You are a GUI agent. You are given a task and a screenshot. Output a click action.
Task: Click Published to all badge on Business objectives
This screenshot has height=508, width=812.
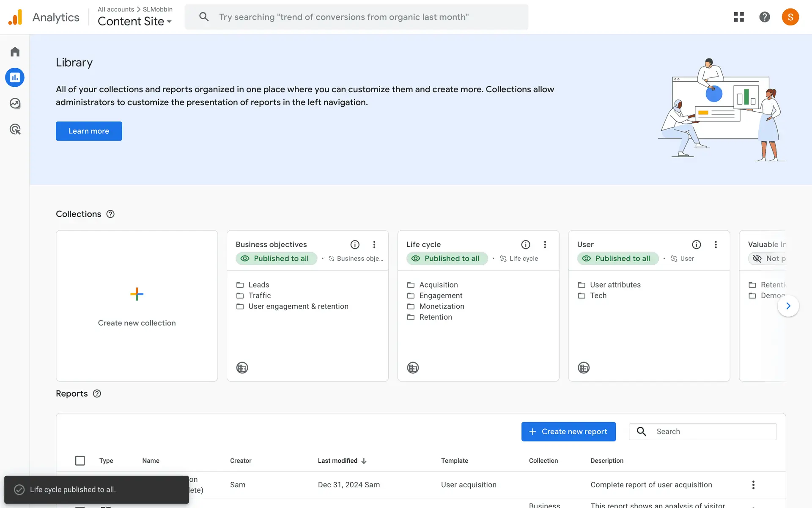coord(276,259)
